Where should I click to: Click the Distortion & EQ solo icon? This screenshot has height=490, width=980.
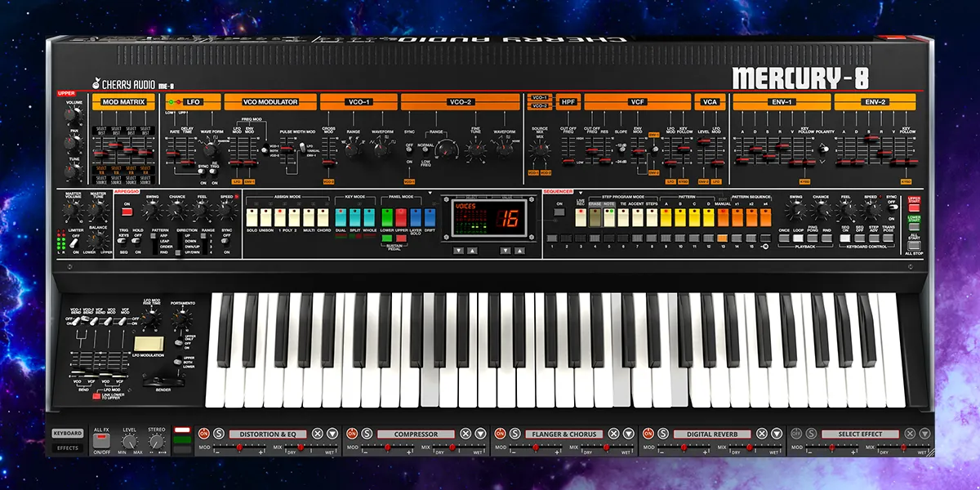coord(219,434)
